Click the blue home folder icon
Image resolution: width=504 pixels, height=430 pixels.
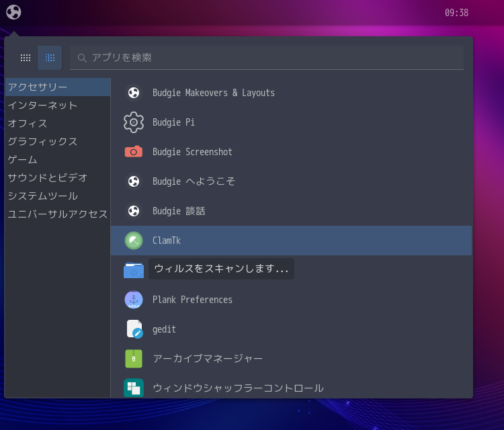coord(134,270)
